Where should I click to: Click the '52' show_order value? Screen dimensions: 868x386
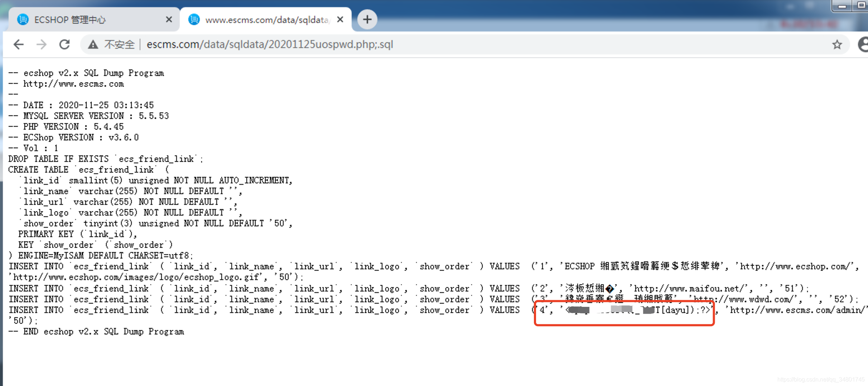click(840, 299)
